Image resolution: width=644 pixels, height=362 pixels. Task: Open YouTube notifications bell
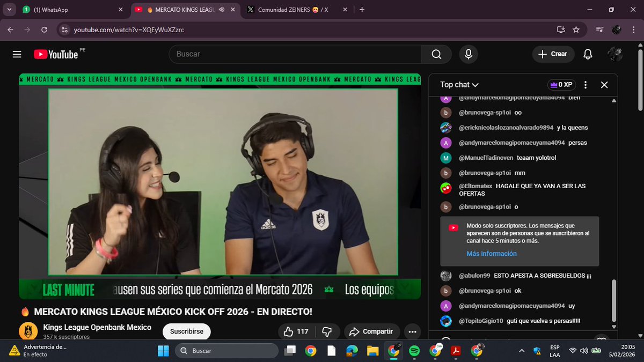588,54
